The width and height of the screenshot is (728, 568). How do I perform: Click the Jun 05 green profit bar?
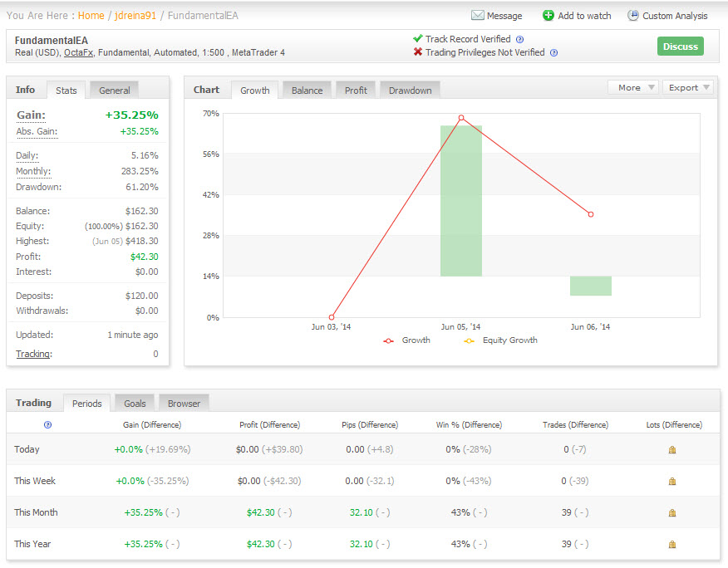pyautogui.click(x=461, y=201)
